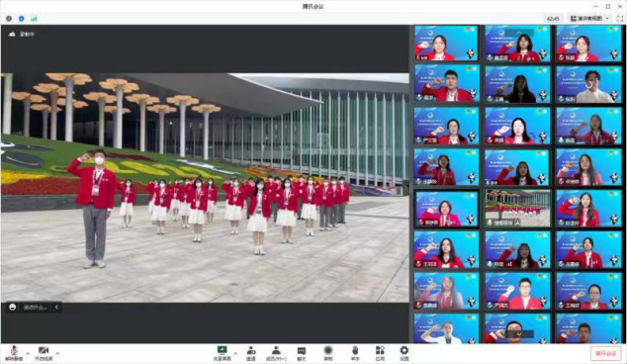This screenshot has width=627, height=364.
Task: Click the 'say something' chat input field
Action: [x=36, y=308]
